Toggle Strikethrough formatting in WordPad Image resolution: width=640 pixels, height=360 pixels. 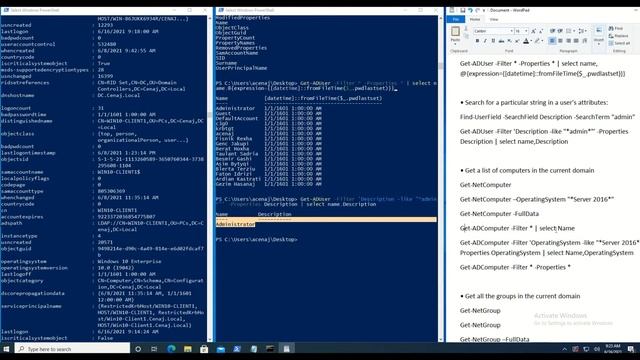501,41
